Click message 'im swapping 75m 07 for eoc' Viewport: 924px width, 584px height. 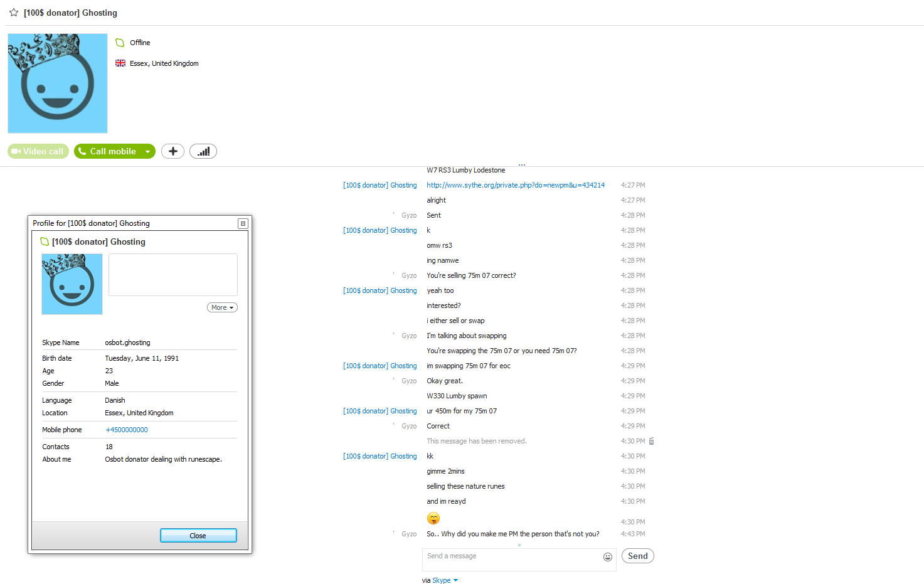tap(469, 366)
